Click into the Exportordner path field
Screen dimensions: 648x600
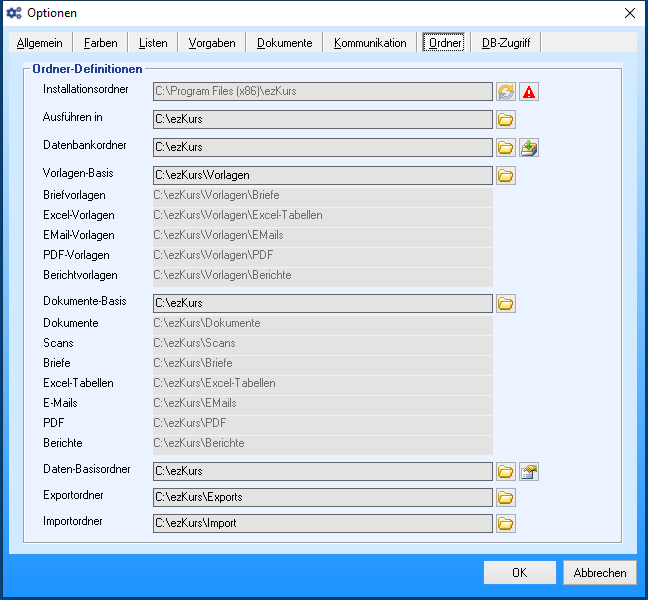(322, 497)
